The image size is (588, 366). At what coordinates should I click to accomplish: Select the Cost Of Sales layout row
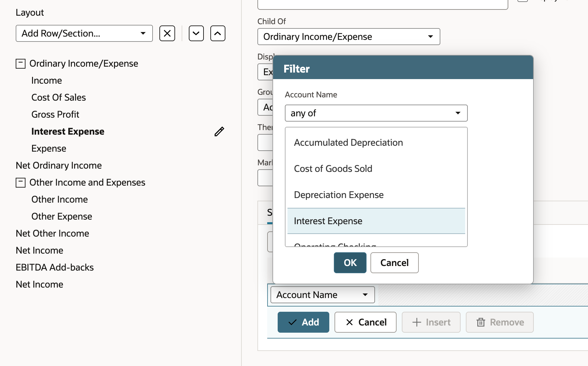point(58,97)
